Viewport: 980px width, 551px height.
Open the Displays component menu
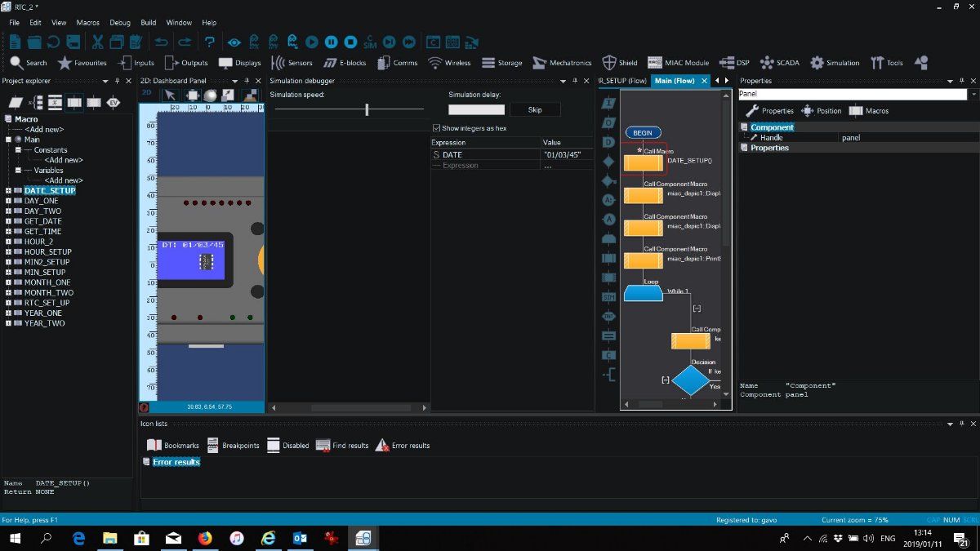tap(239, 63)
